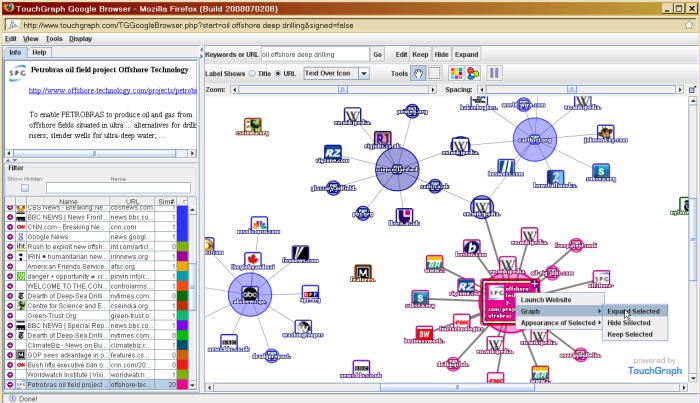Pause the graph animation
The image size is (700, 403).
[495, 73]
